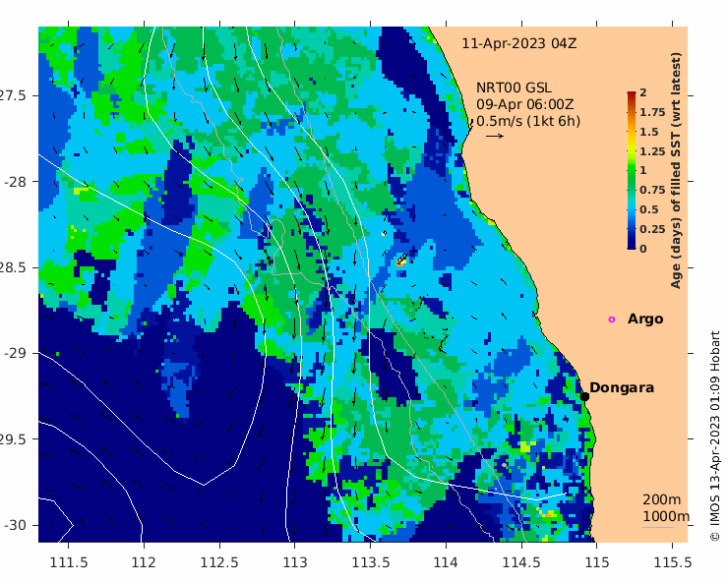Click the colorbar tick label '0.75'

[652, 190]
